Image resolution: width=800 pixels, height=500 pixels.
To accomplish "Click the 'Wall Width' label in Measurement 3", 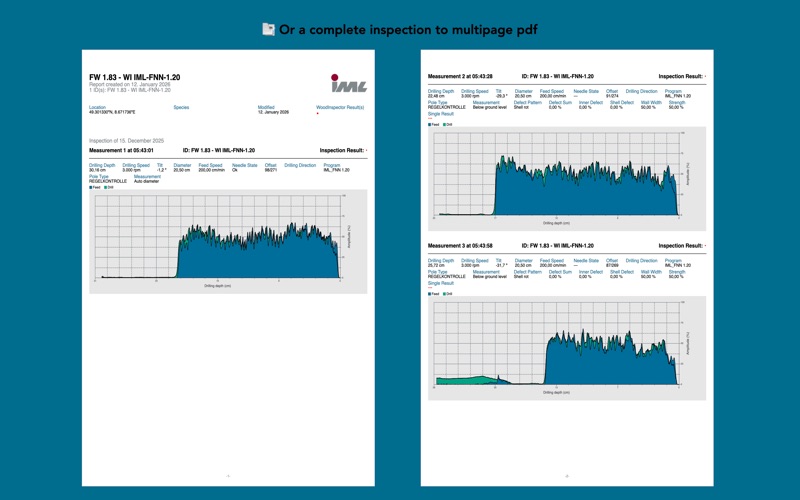I will pos(651,272).
